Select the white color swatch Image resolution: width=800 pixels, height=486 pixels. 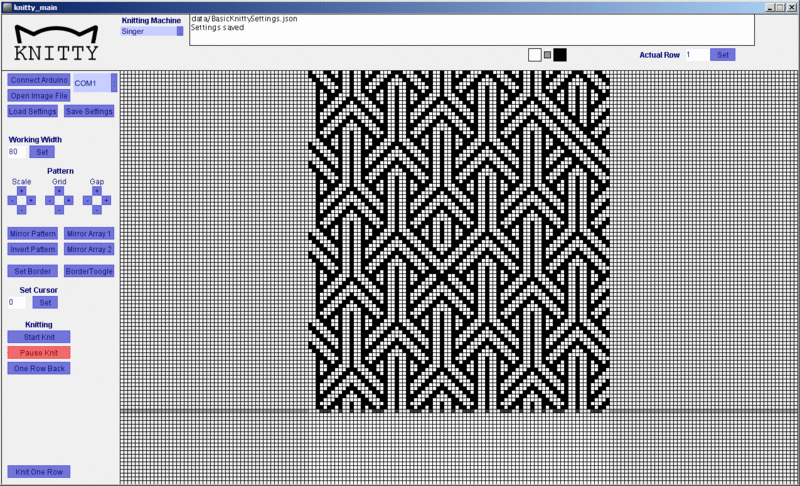534,54
